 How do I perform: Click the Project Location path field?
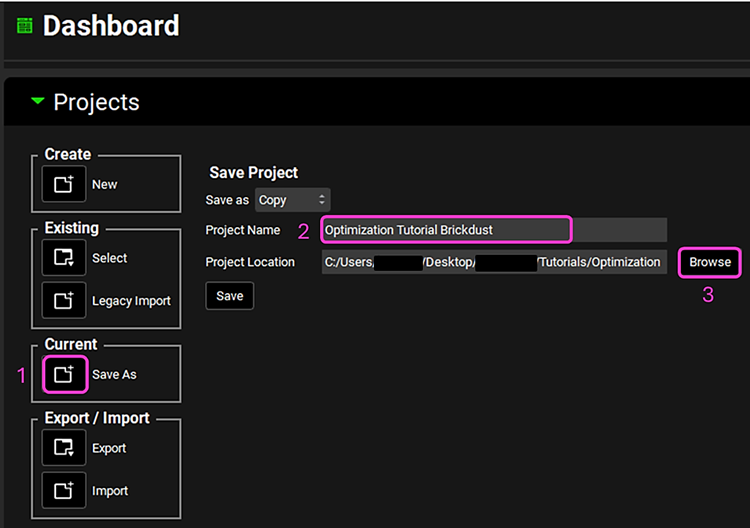tap(493, 262)
